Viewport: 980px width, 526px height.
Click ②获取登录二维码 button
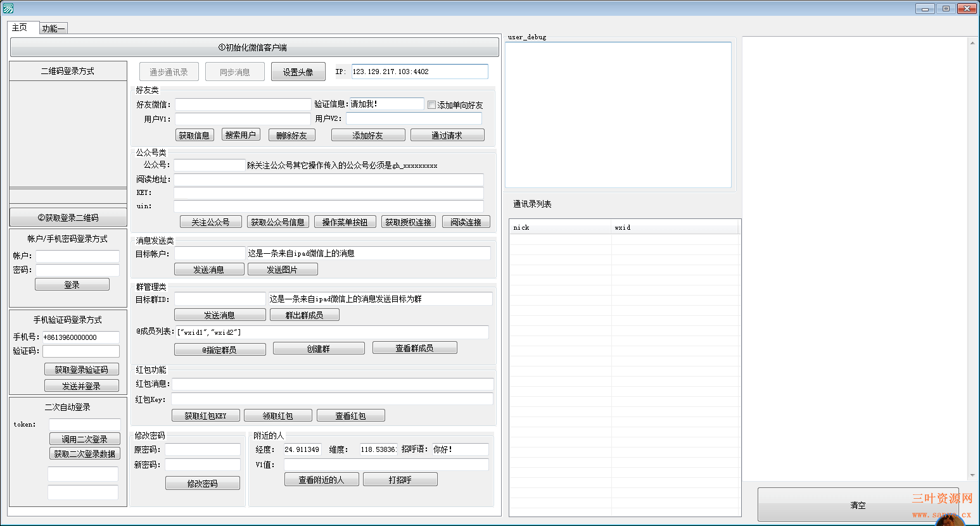click(x=68, y=217)
